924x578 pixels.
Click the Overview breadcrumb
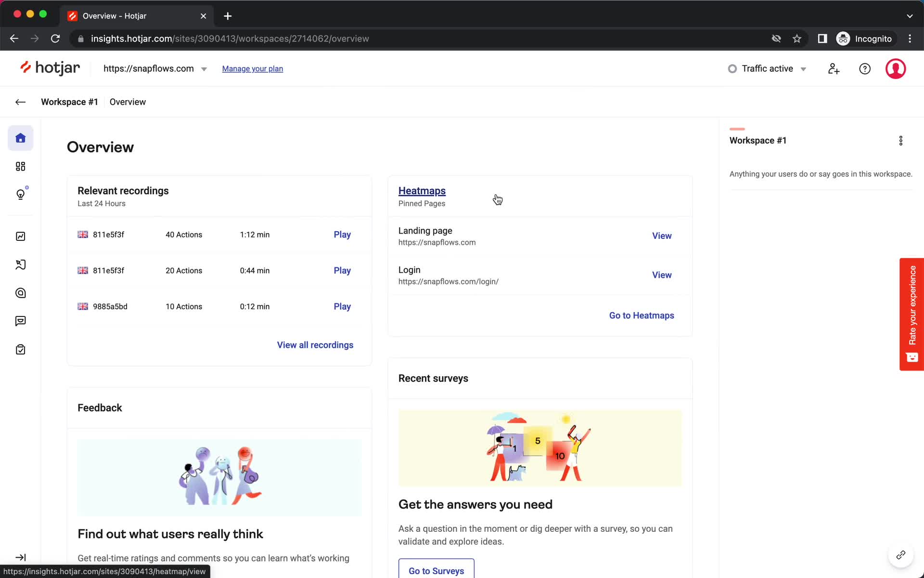(x=128, y=102)
